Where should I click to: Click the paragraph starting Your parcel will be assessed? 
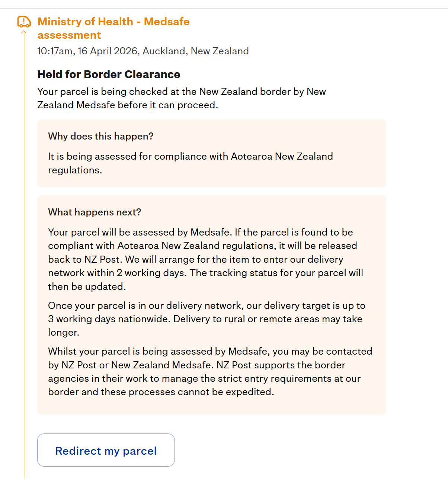206,259
